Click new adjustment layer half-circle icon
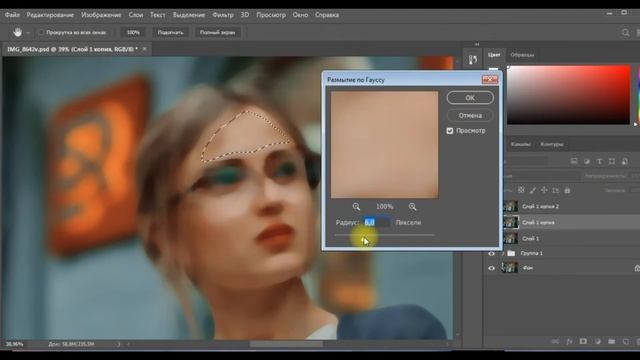This screenshot has width=640, height=360. [597, 342]
